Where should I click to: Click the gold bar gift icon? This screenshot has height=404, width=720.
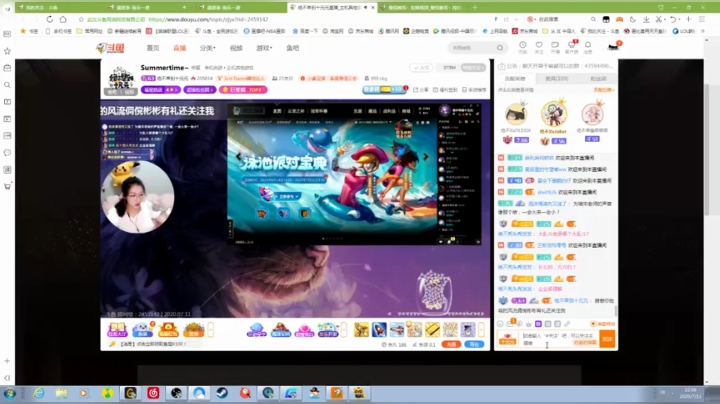[x=432, y=329]
